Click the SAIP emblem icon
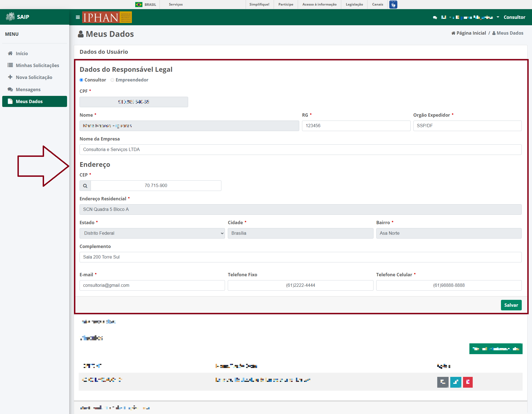The image size is (532, 414). click(x=10, y=17)
